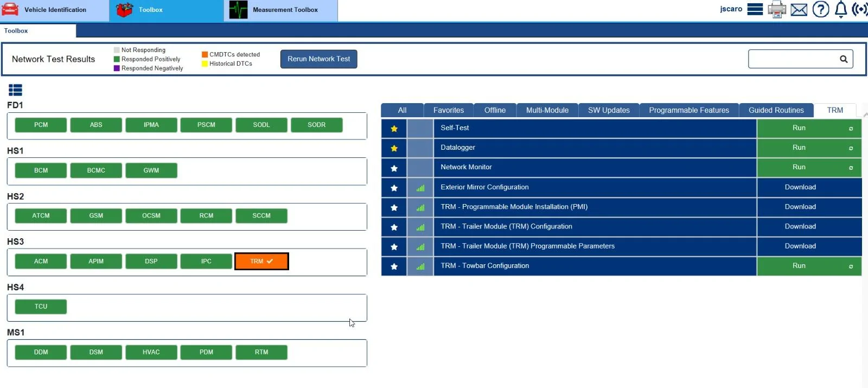Screen dimensions: 868x388
Task: Click the list view icon above FD1
Action: [x=15, y=90]
